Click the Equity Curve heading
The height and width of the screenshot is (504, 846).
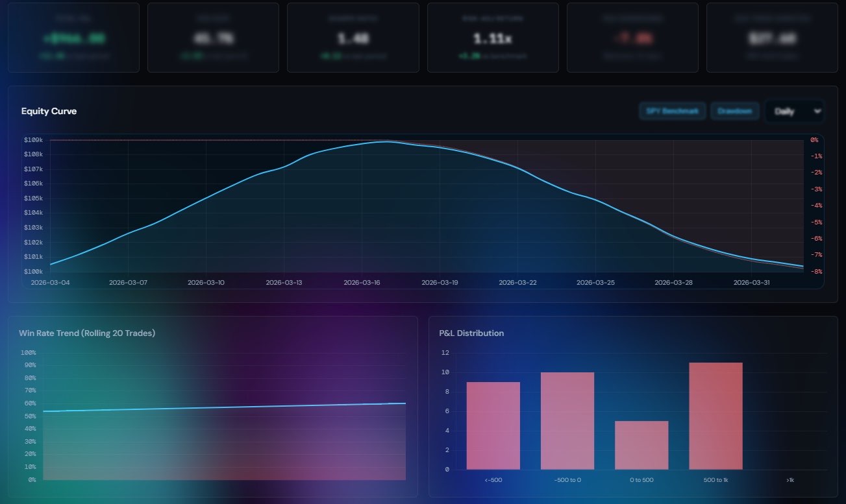[x=49, y=111]
